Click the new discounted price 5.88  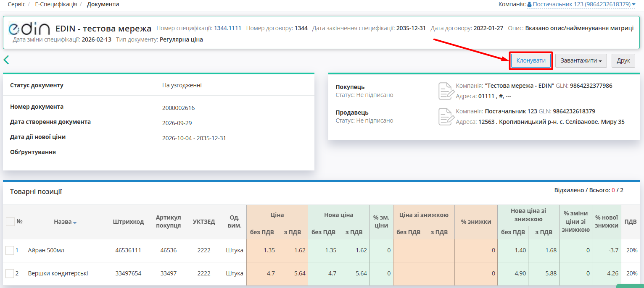coord(550,273)
